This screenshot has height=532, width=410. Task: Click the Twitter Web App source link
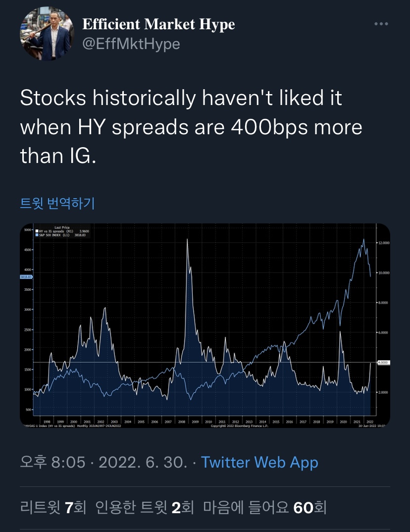tap(259, 462)
